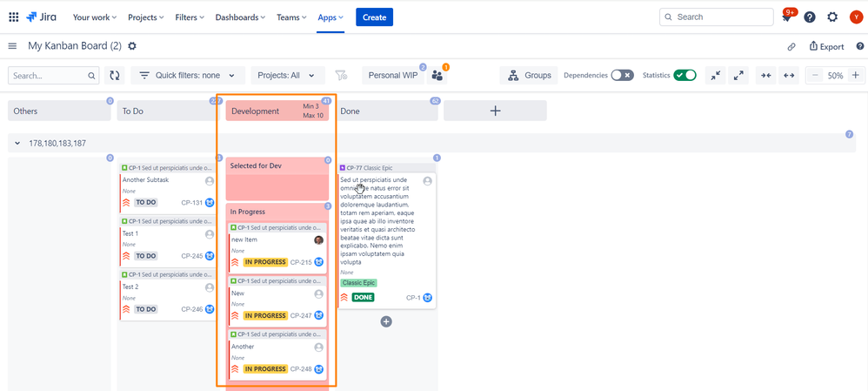Click the Done column header

click(386, 111)
